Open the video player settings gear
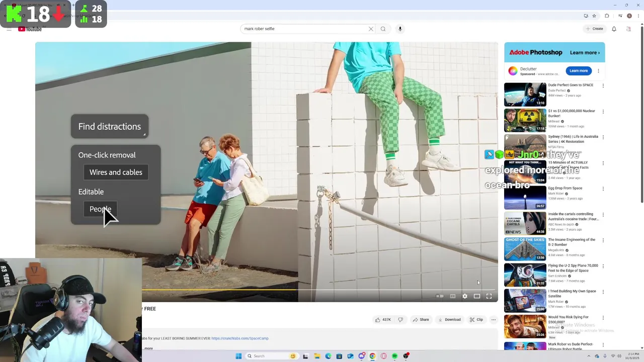Screen dimensions: 644x362 coord(465,296)
